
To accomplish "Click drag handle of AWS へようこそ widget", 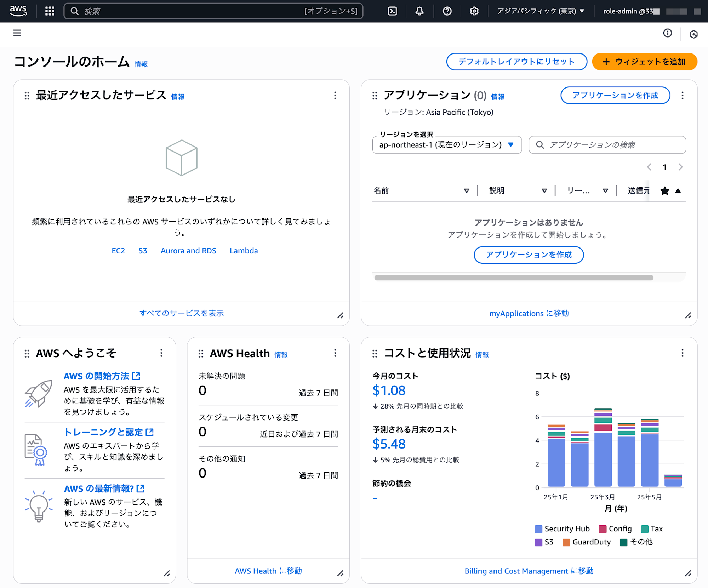I will 27,353.
